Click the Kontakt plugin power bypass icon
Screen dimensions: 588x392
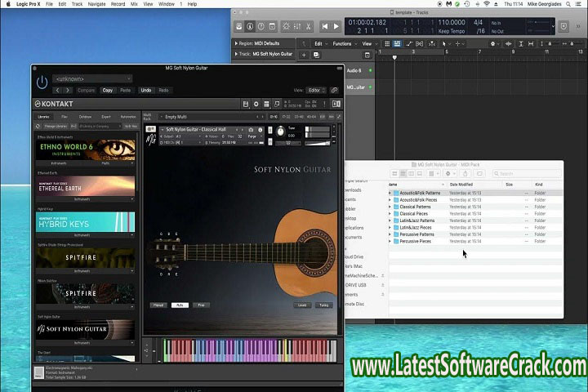click(42, 83)
